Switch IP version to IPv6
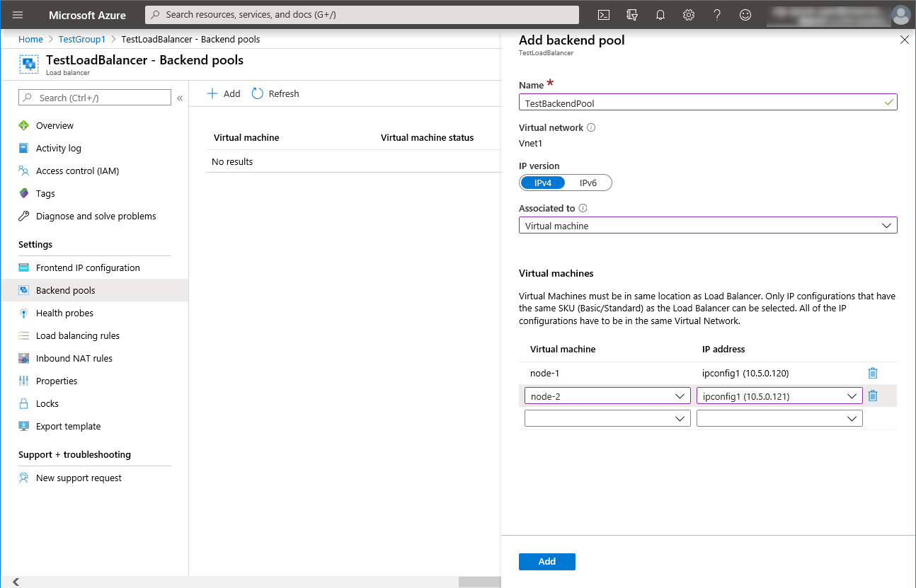The width and height of the screenshot is (916, 588). (x=588, y=183)
